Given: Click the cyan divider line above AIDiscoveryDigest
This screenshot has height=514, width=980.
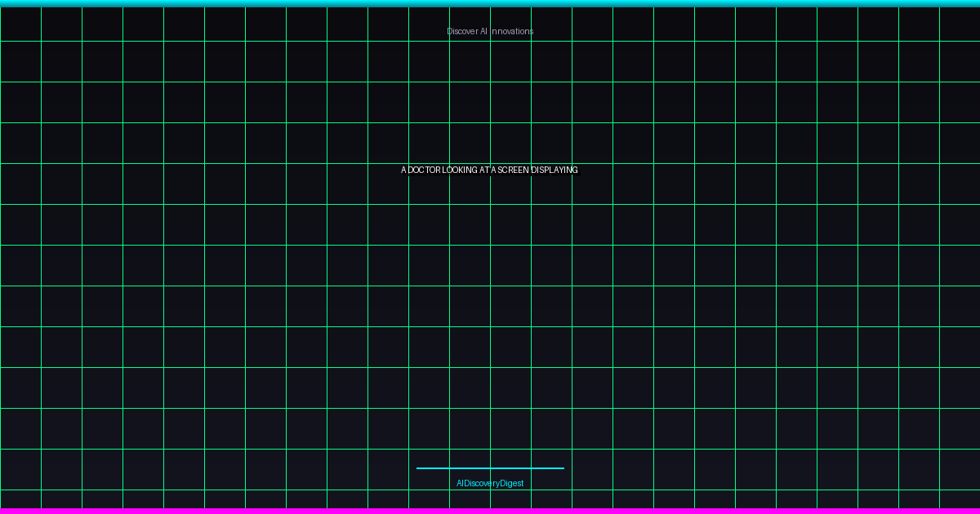Looking at the screenshot, I should point(490,468).
